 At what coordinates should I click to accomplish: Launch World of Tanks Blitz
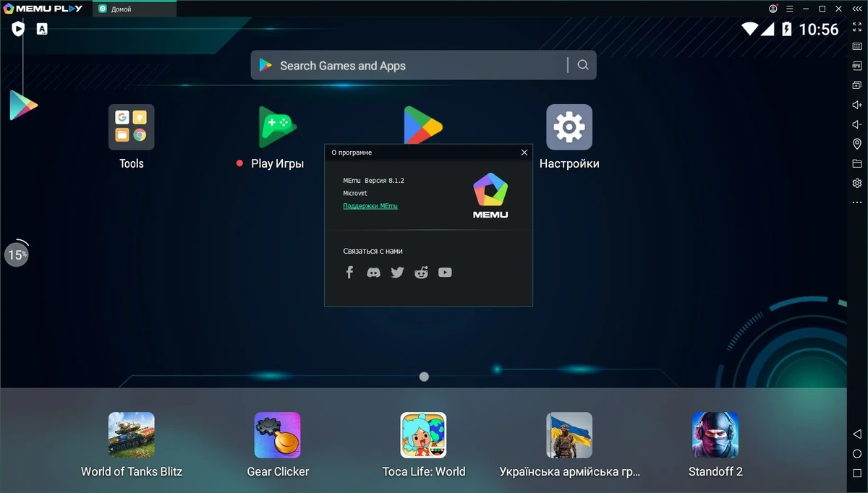coord(131,445)
